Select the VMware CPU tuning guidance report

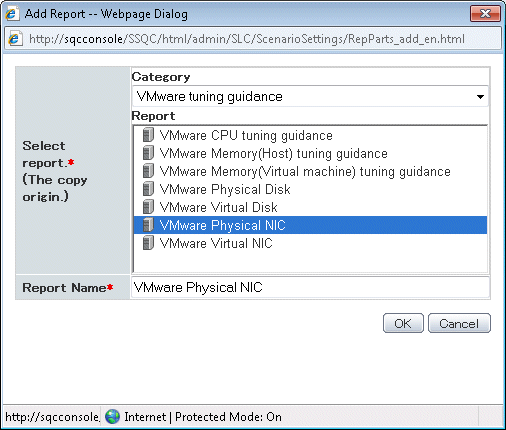click(x=246, y=136)
